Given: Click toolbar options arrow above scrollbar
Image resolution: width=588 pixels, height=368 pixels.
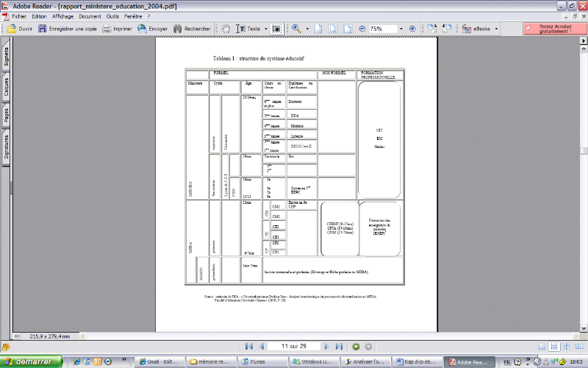Looking at the screenshot, I should coord(584,40).
